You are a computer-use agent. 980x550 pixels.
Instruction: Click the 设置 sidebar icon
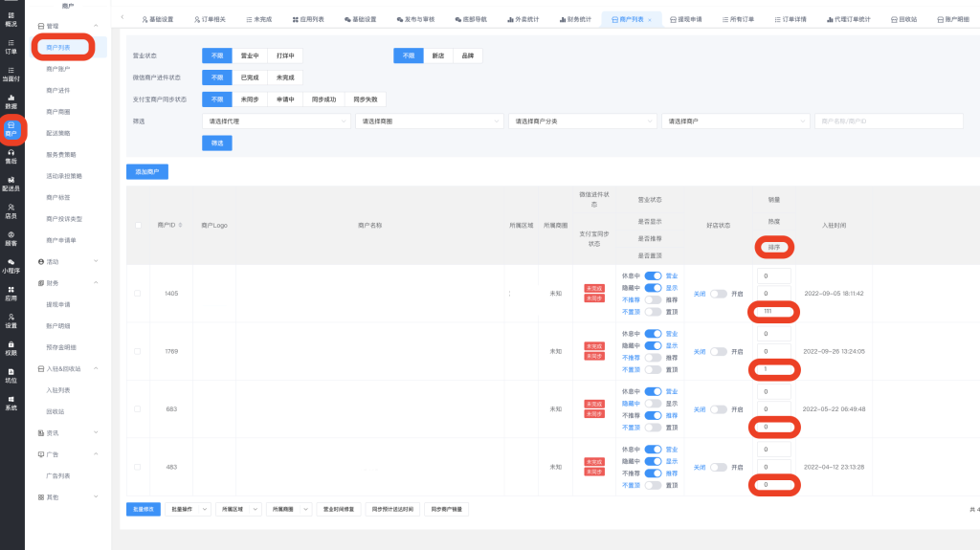click(x=11, y=320)
